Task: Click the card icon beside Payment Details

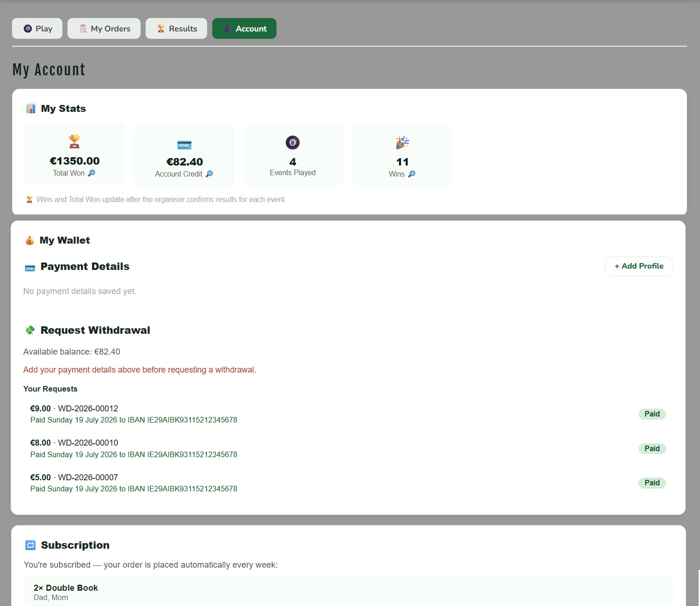Action: tap(30, 267)
